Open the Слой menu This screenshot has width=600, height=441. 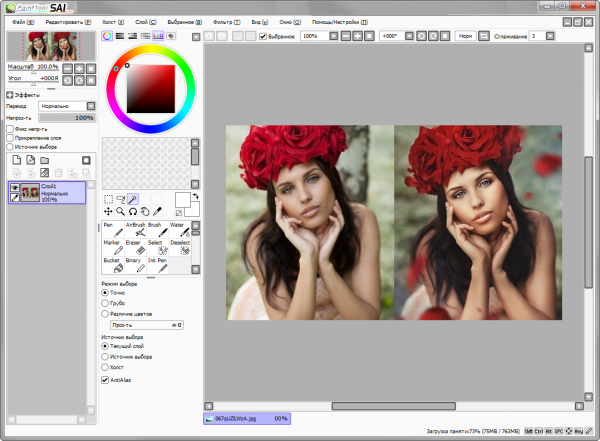146,22
